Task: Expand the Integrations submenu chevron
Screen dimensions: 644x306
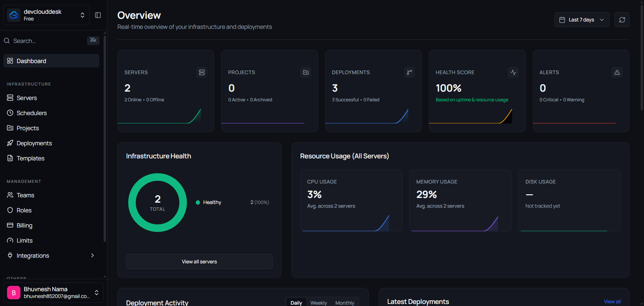Action: 93,256
